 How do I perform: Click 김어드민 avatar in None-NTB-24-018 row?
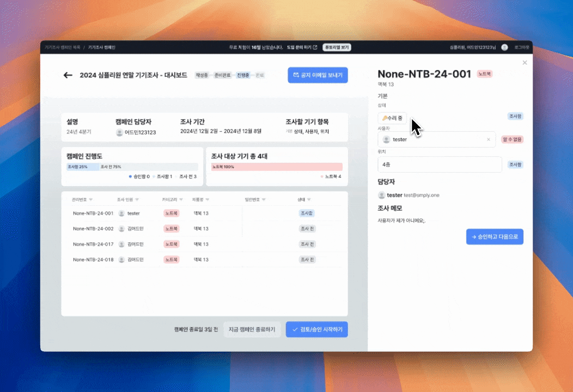click(121, 260)
